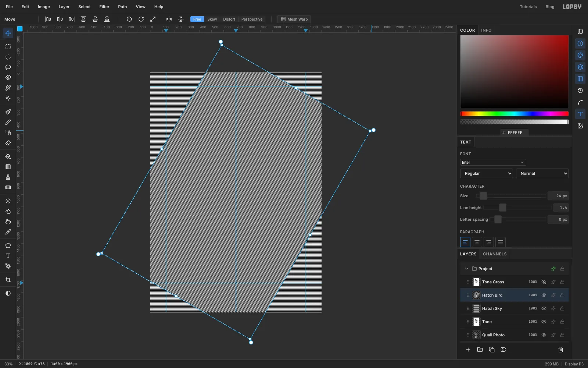
Task: Select the Pencil tool
Action: [x=8, y=122]
